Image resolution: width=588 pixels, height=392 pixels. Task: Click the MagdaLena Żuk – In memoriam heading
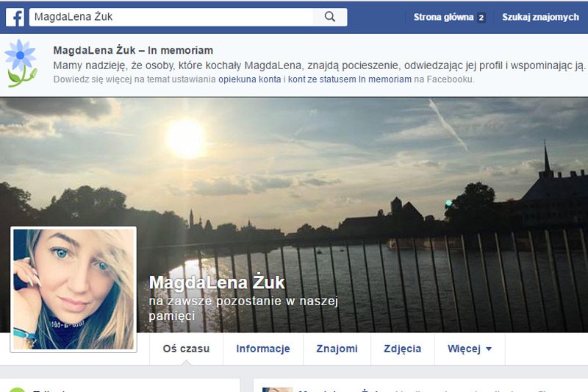tap(133, 50)
